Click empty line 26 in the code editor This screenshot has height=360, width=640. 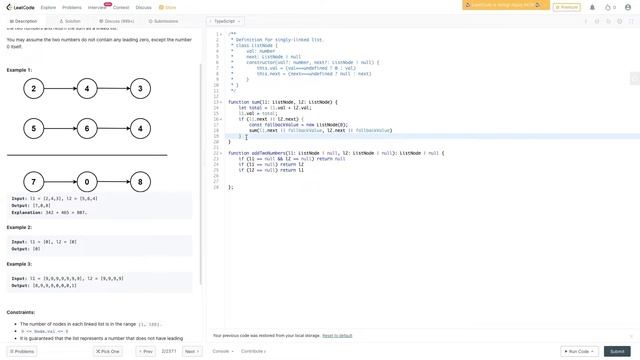[432, 176]
